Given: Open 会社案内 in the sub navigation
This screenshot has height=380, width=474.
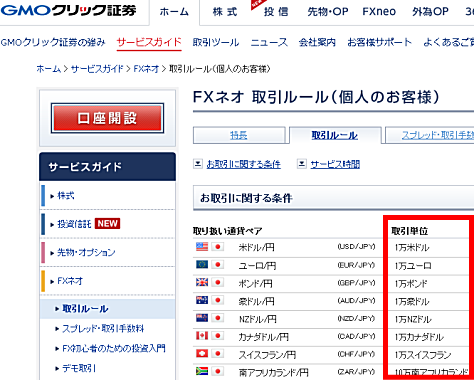Looking at the screenshot, I should click(317, 42).
